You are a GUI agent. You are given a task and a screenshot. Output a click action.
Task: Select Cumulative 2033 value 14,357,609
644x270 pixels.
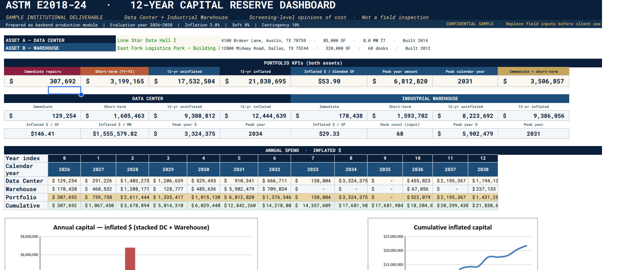[313, 205]
